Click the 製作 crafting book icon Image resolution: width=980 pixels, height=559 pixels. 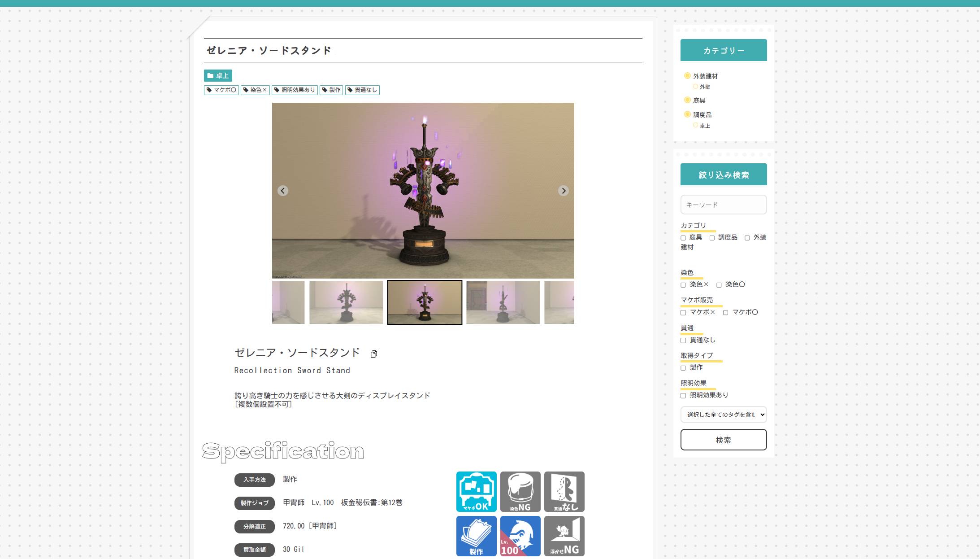point(476,536)
